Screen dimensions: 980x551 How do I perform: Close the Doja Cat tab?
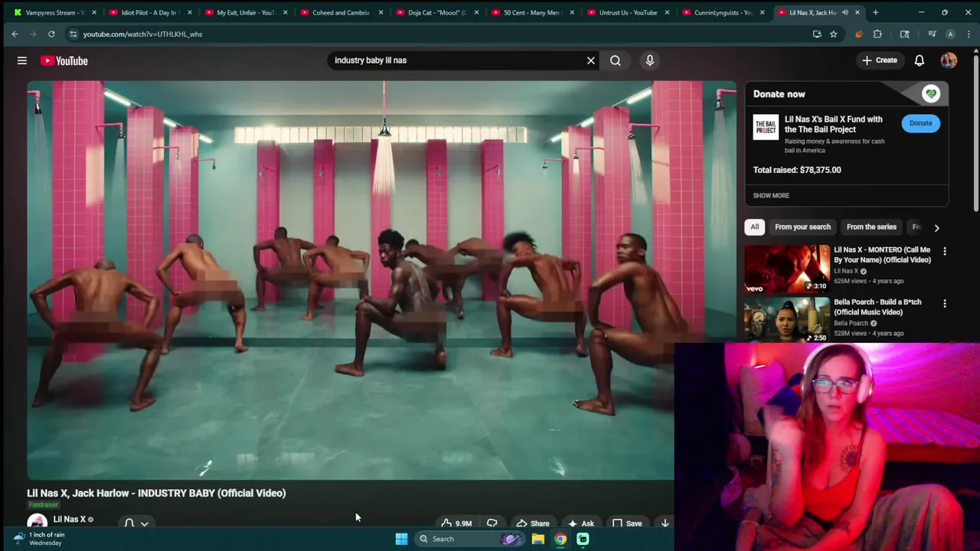[x=476, y=12]
